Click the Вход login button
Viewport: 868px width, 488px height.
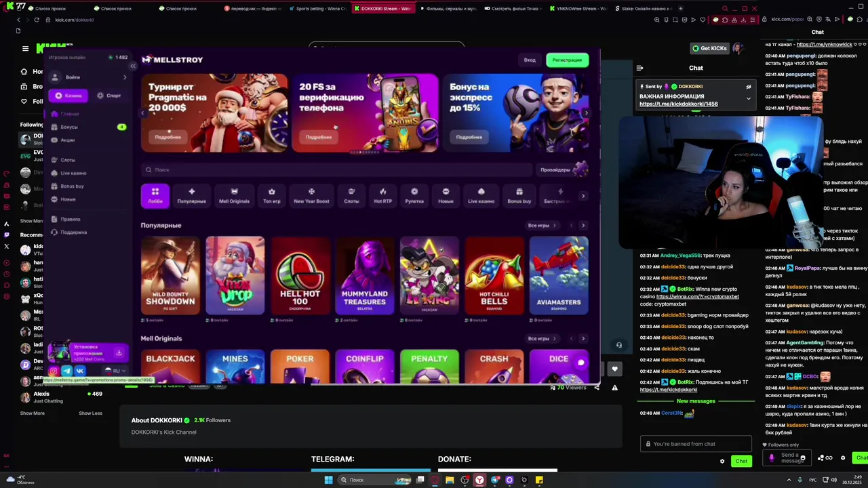[x=530, y=60]
